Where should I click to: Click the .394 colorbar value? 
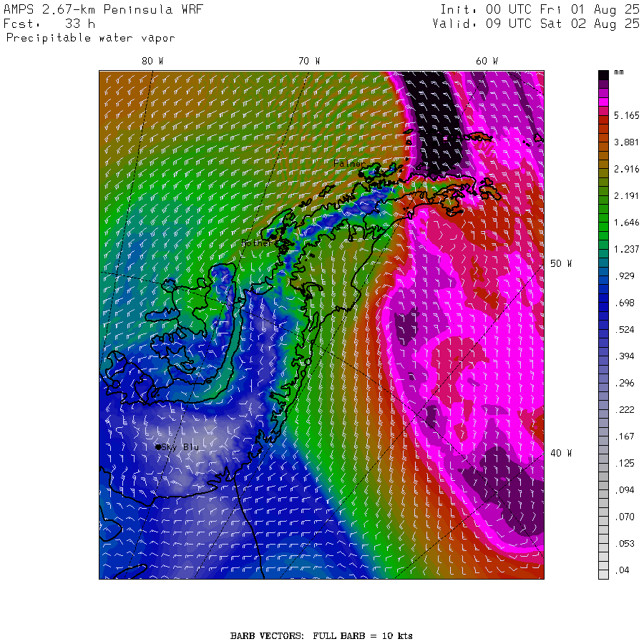coord(625,356)
